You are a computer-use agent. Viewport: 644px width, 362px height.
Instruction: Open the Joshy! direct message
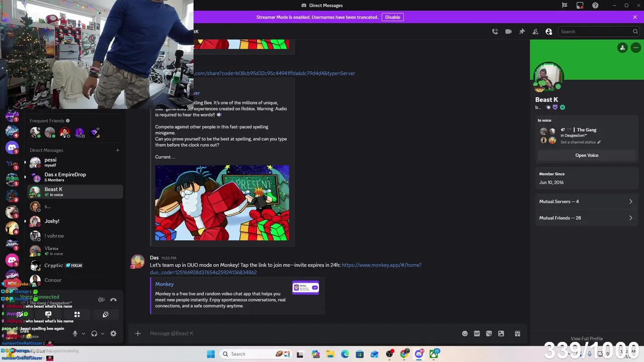[x=75, y=221]
